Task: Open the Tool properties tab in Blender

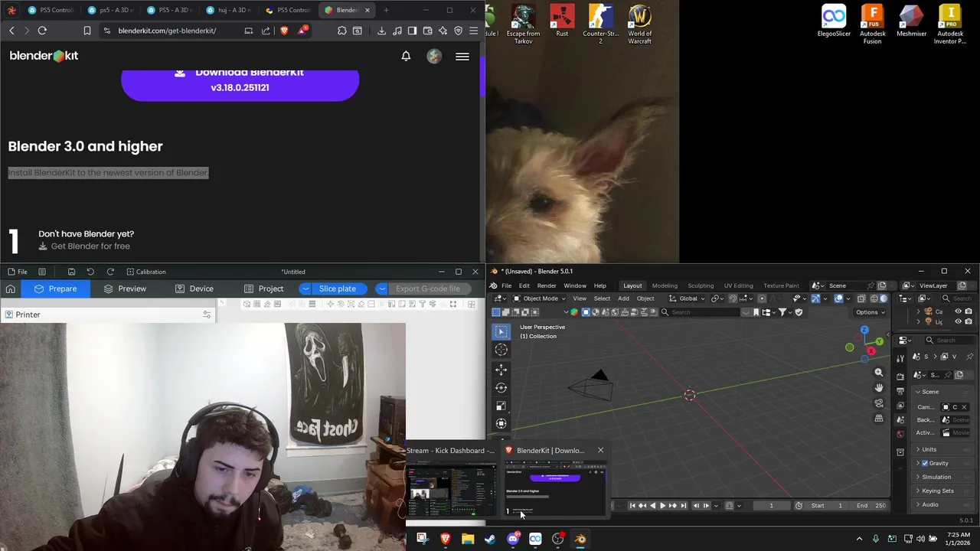Action: coord(900,359)
